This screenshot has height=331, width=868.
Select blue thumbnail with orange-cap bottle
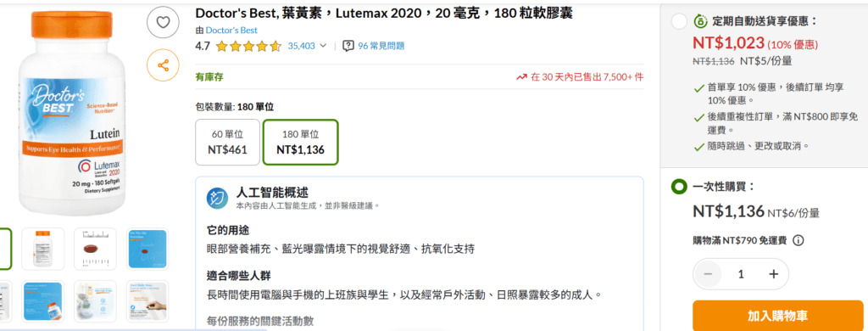[42, 301]
